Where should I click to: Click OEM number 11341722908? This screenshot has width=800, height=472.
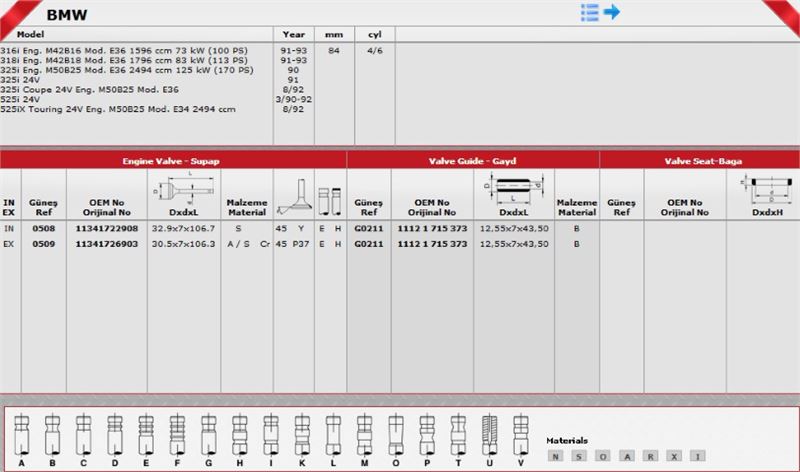click(x=107, y=229)
